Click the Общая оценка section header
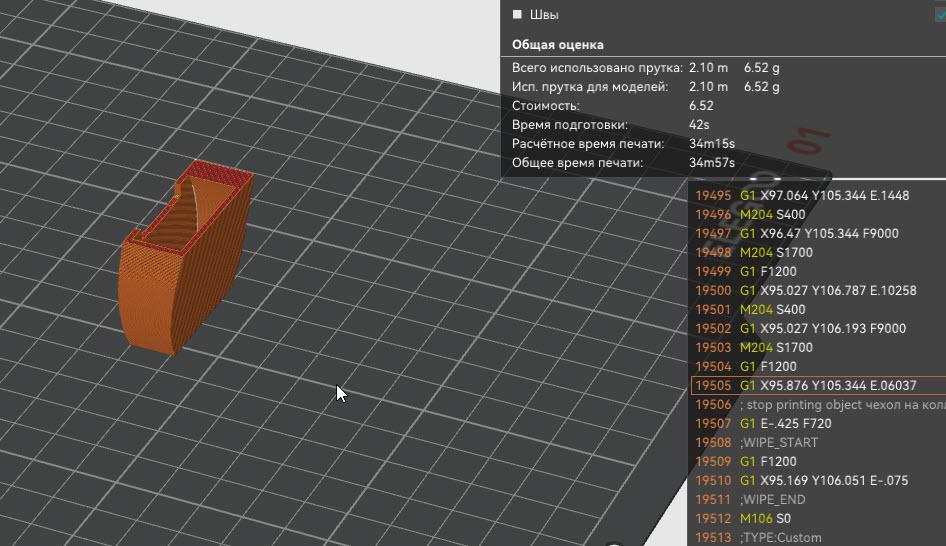 (x=557, y=45)
